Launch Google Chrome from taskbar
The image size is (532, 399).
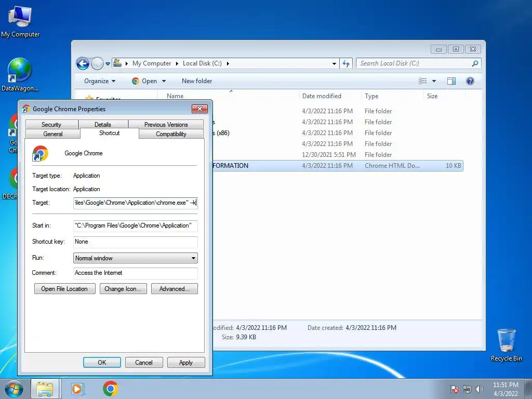pos(110,389)
